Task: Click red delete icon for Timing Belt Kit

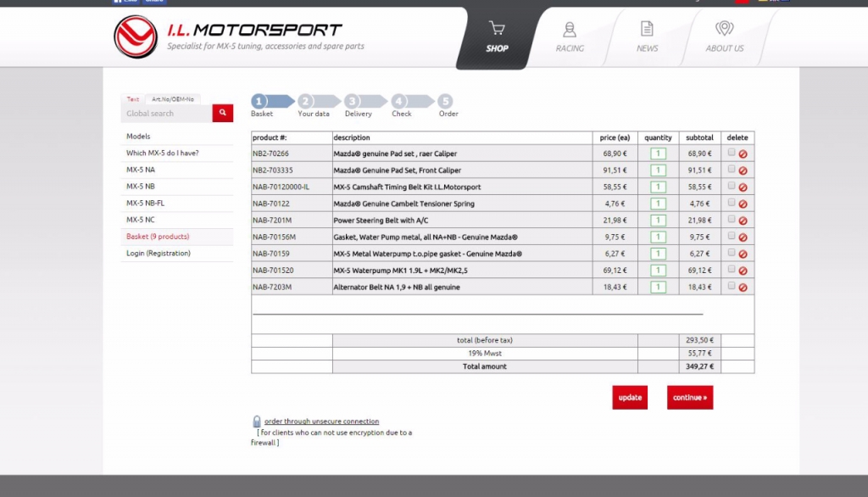Action: (743, 187)
